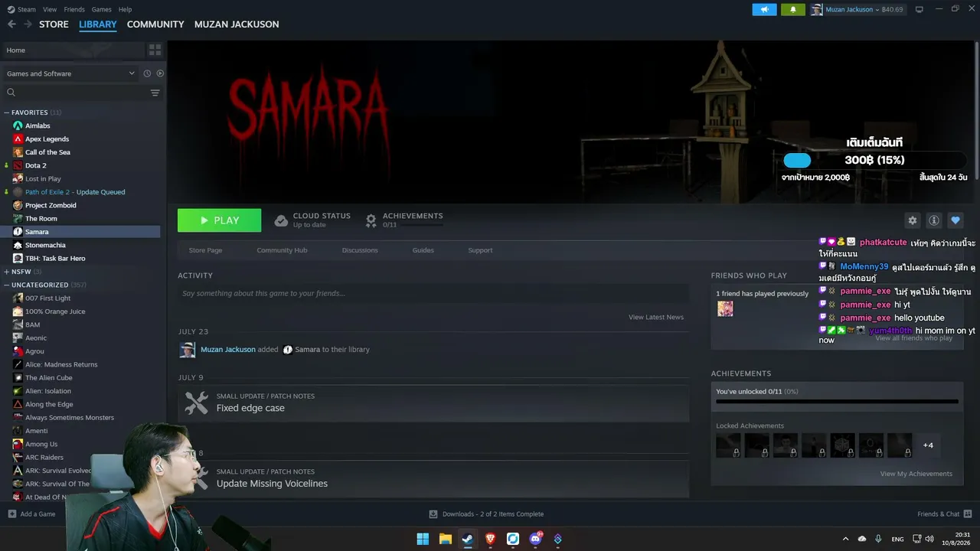Open File Explorer from the taskbar
The width and height of the screenshot is (980, 551).
click(x=445, y=539)
